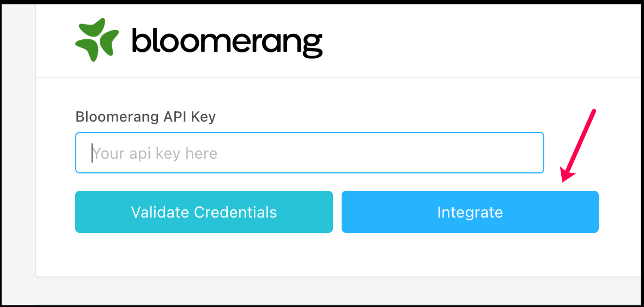The height and width of the screenshot is (307, 644).
Task: Tap the green pinwheel logo
Action: tap(97, 39)
